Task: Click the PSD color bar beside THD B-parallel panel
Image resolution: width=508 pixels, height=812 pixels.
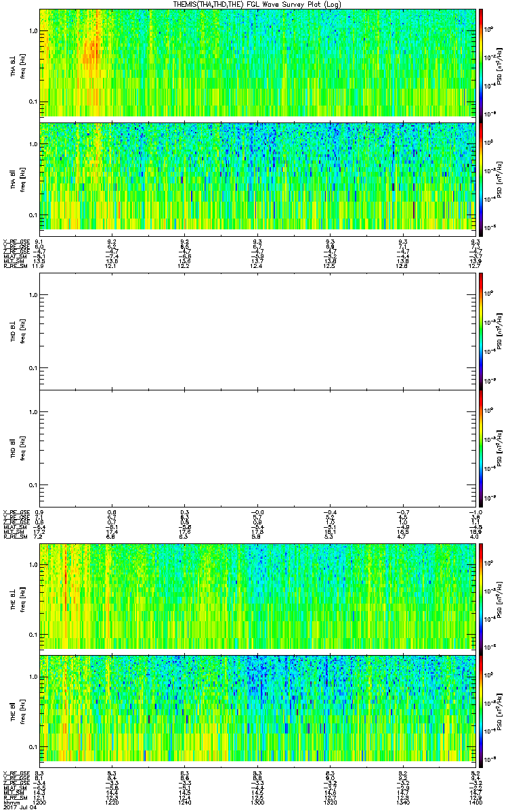Action: tap(481, 449)
